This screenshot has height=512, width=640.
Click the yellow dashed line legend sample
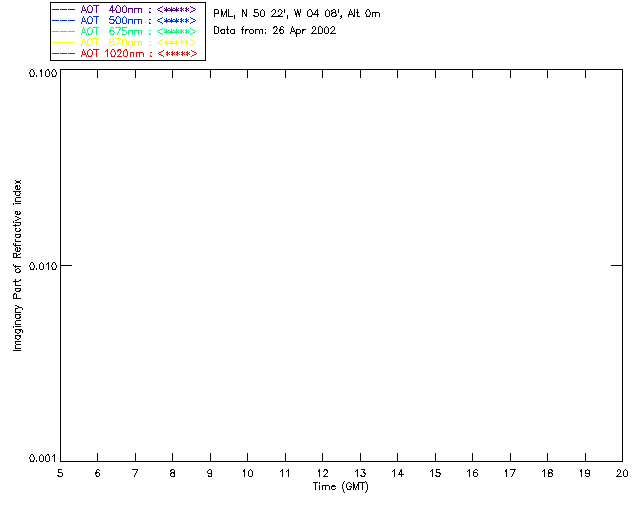tap(64, 42)
